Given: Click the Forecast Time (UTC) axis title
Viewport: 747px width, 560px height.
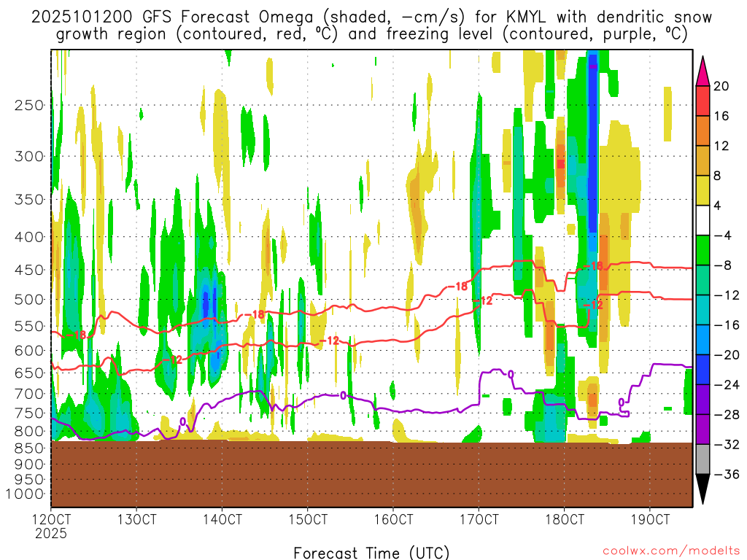Looking at the screenshot, I should [371, 553].
